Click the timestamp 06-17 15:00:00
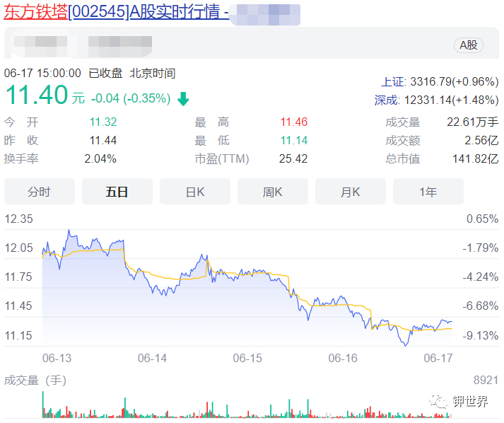Image resolution: width=504 pixels, height=423 pixels. pos(42,74)
